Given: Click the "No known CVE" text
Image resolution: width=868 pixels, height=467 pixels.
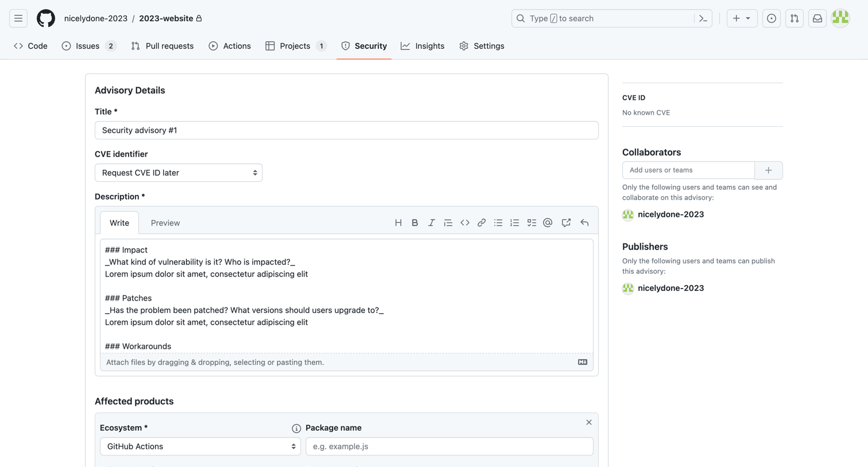Looking at the screenshot, I should [x=646, y=112].
